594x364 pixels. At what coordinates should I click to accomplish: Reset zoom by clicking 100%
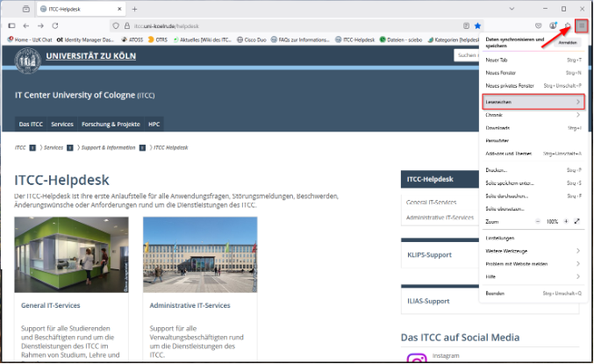[x=552, y=222]
